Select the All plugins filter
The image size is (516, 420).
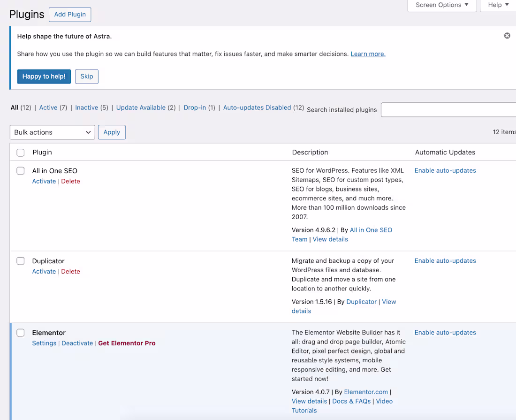click(15, 107)
